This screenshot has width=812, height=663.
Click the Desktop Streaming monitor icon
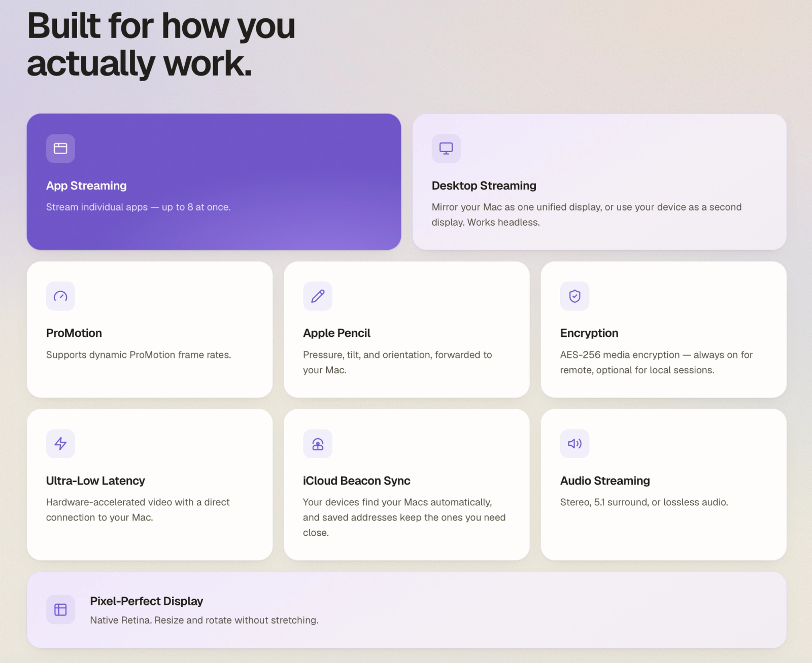click(x=446, y=148)
